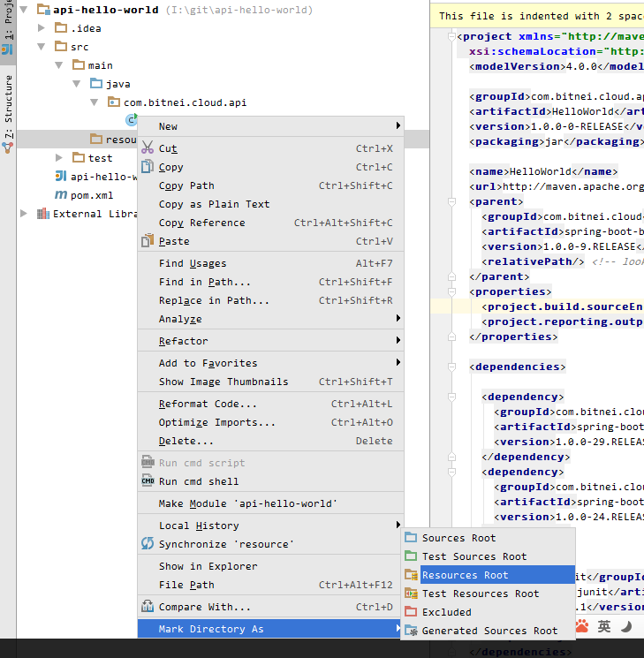Choose Optimize Imports menu entry
The height and width of the screenshot is (658, 644).
tap(271, 422)
